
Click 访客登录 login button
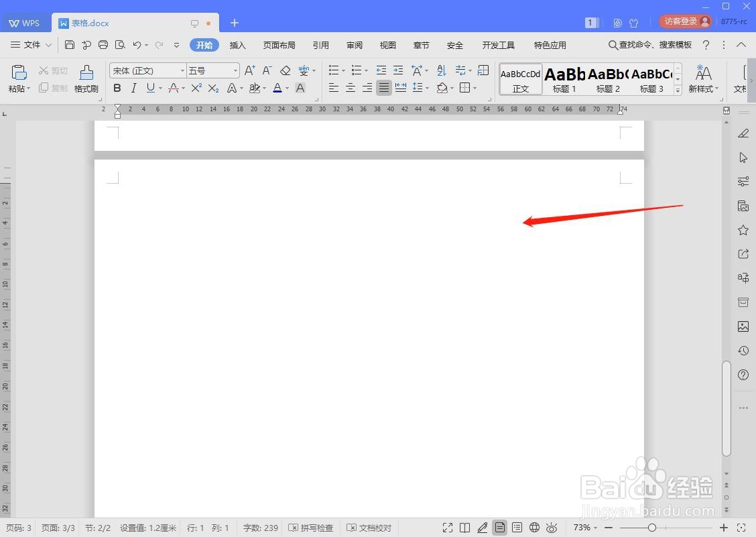686,21
